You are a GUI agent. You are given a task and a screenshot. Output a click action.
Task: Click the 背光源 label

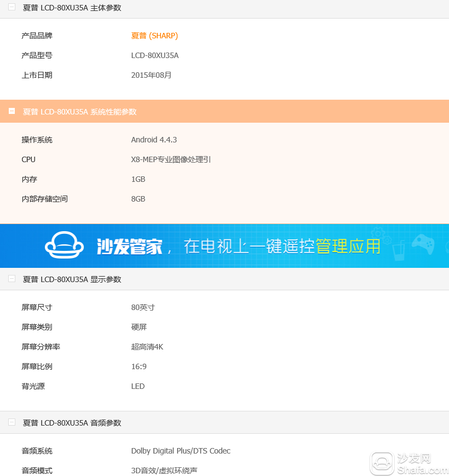33,387
